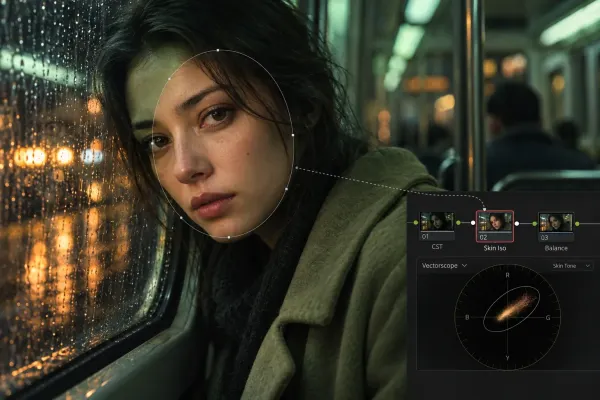Select the topmost control point of the face window

coord(218,50)
